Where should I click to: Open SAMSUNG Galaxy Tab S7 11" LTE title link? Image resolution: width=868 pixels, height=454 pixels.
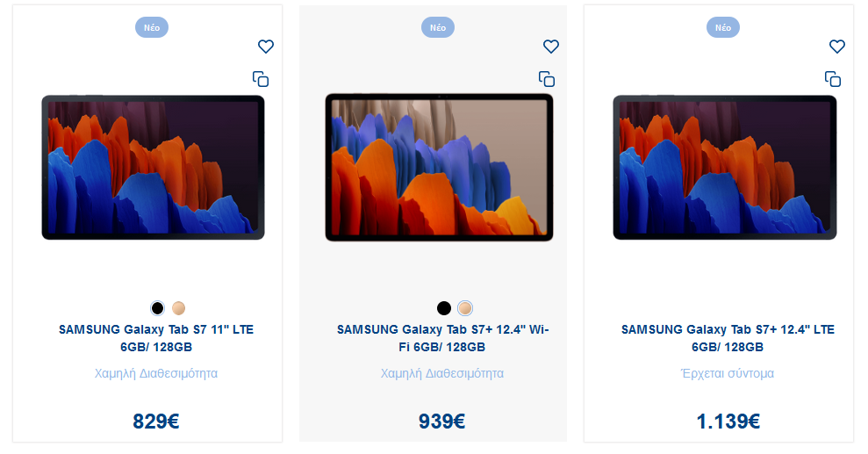click(156, 338)
